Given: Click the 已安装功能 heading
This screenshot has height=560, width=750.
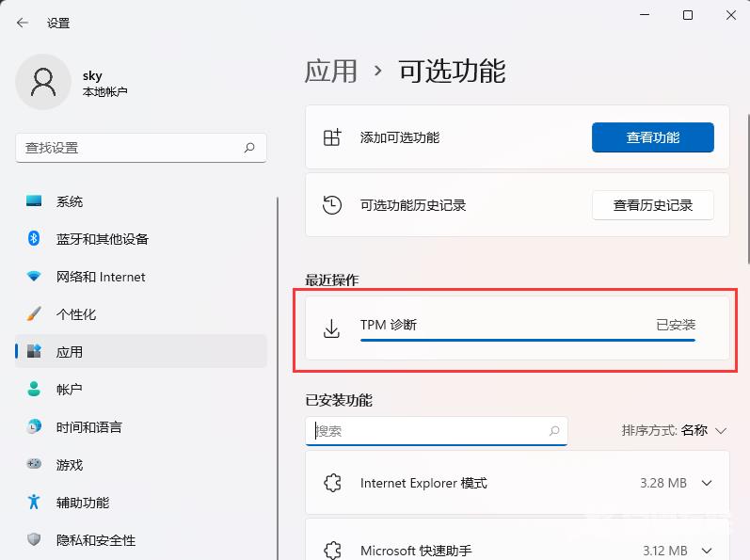Looking at the screenshot, I should [x=339, y=400].
